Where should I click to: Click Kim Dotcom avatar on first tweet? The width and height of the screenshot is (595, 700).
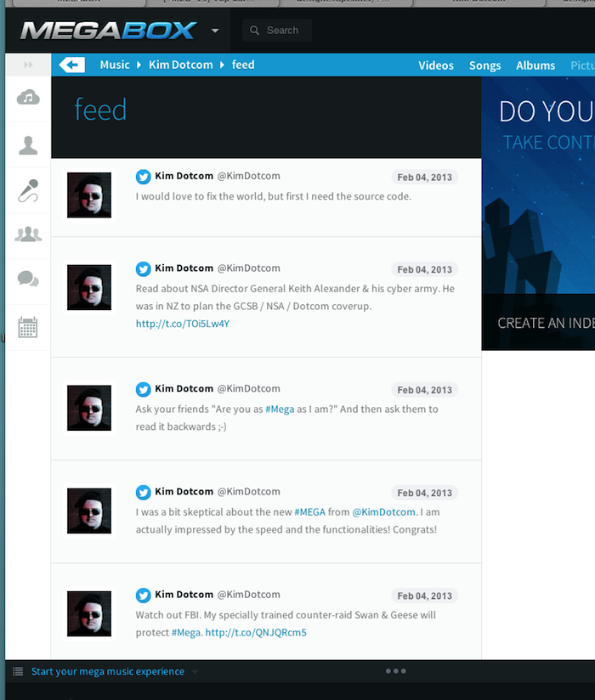coord(89,195)
